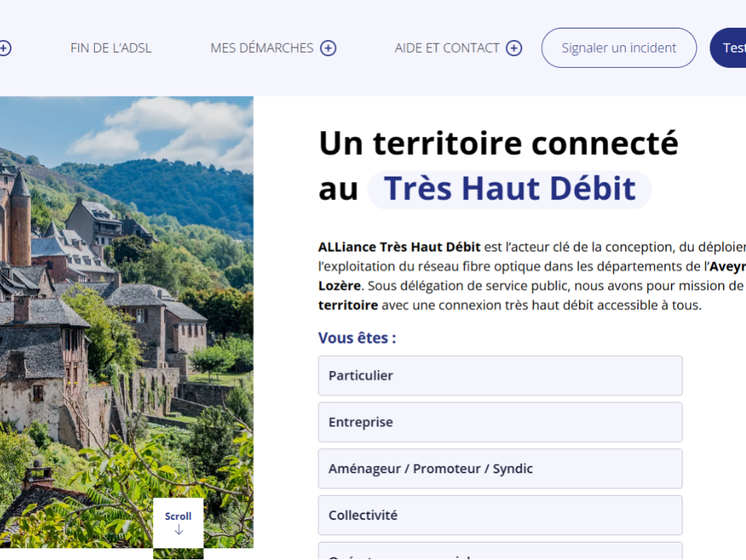This screenshot has width=746, height=560.
Task: Click the Très Haut Débit highlighted heading
Action: tap(509, 188)
